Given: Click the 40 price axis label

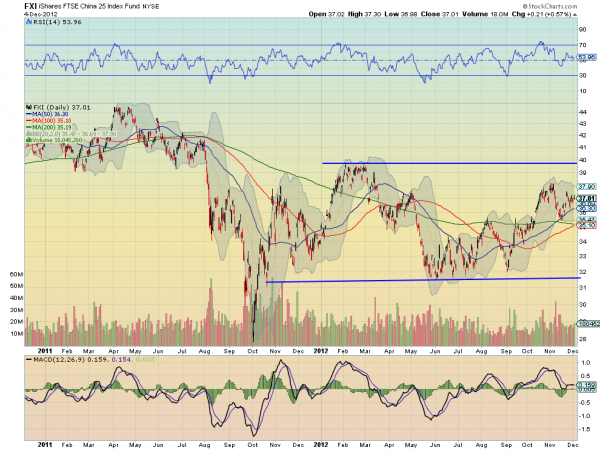Looking at the screenshot, I should pos(582,160).
